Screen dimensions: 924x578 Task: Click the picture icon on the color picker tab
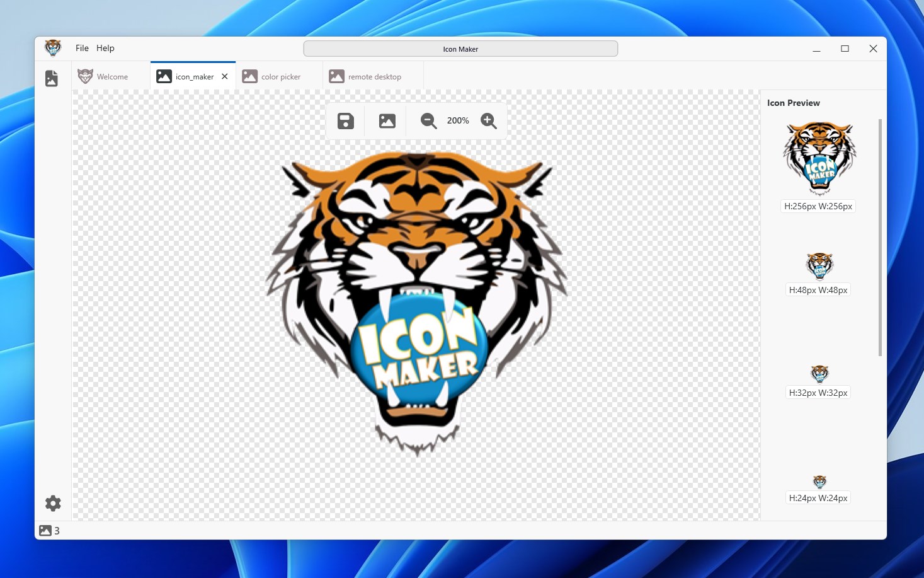[x=249, y=76]
